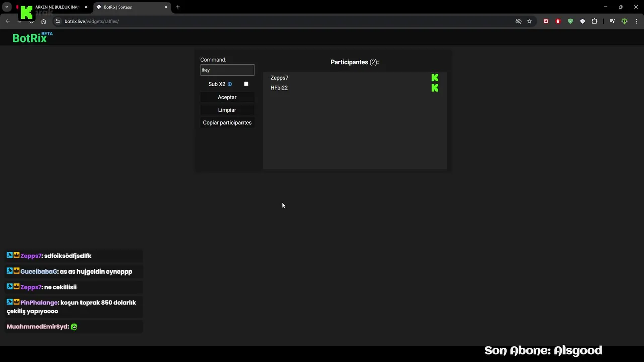Viewport: 644px width, 362px height.
Task: Click the Limpiar button
Action: (x=227, y=110)
